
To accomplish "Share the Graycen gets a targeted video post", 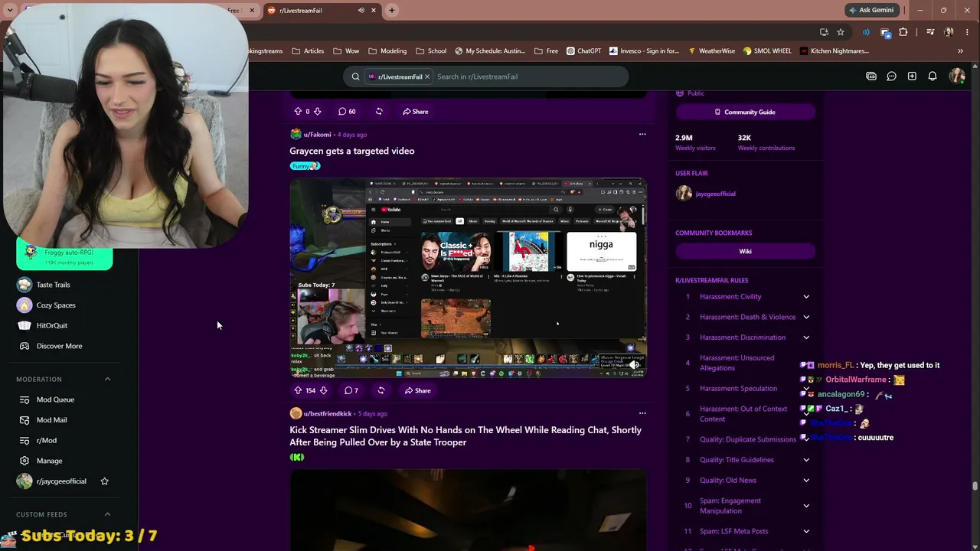I will point(417,390).
